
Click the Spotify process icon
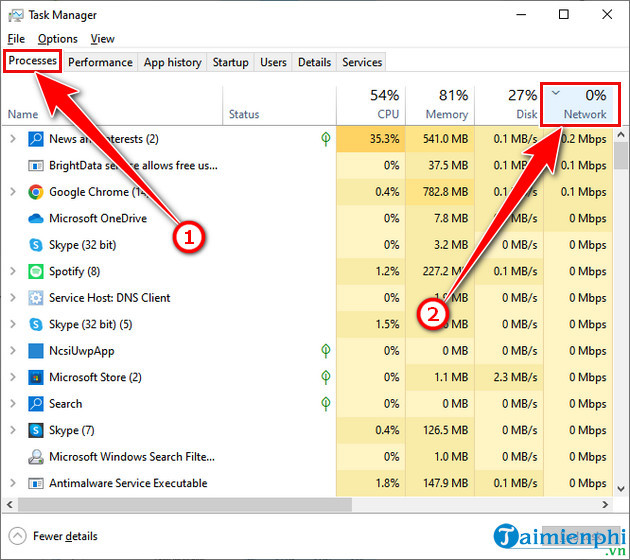35,271
